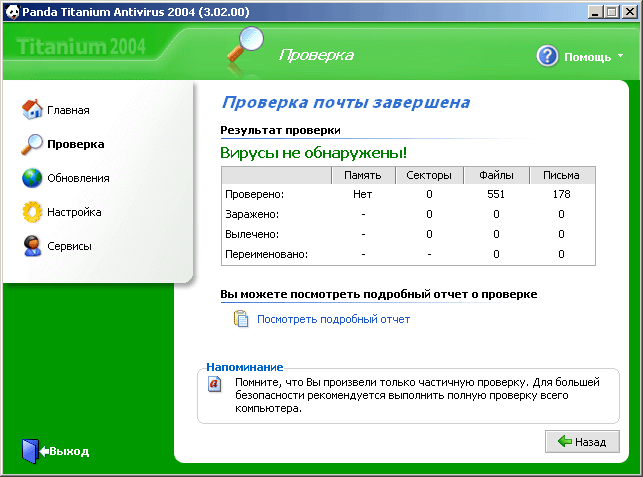Click the Файлы column header
The image size is (643, 477).
click(x=496, y=175)
